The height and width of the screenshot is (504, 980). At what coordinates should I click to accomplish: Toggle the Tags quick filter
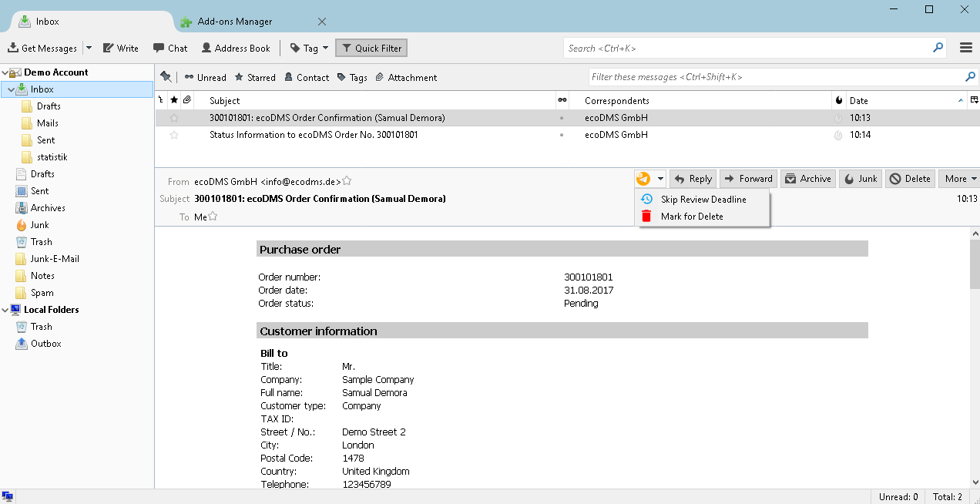[352, 77]
